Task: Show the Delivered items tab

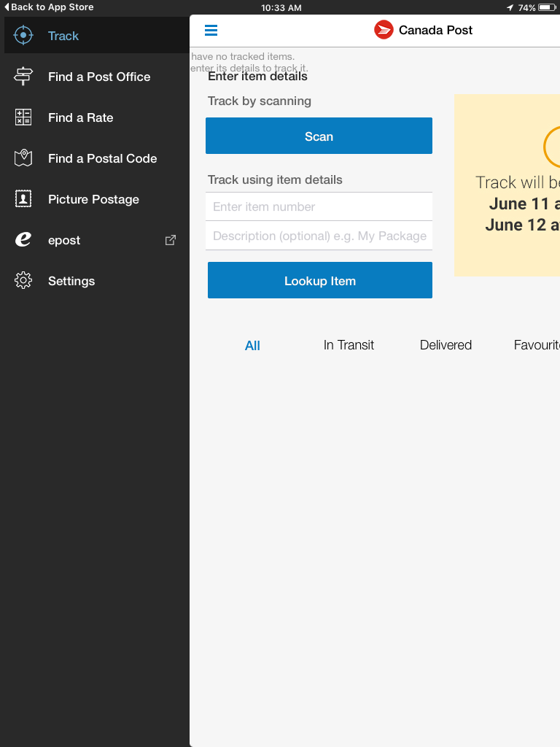Action: tap(446, 346)
